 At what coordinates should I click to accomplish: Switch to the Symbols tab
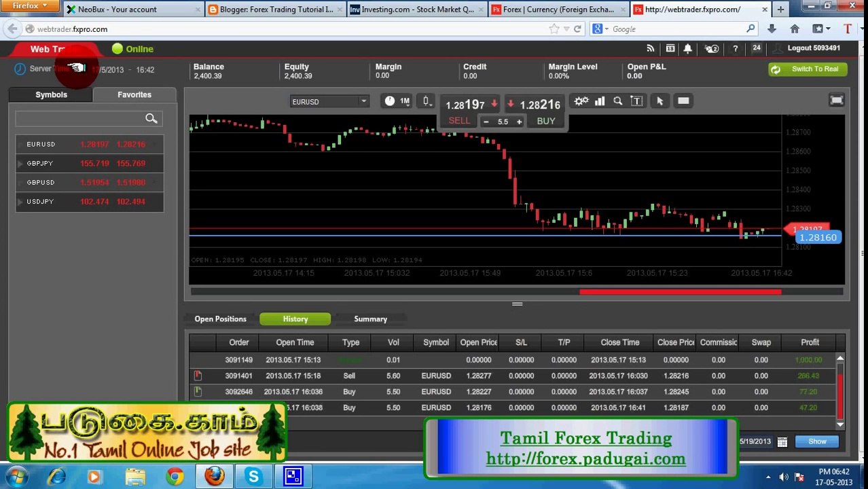coord(51,95)
